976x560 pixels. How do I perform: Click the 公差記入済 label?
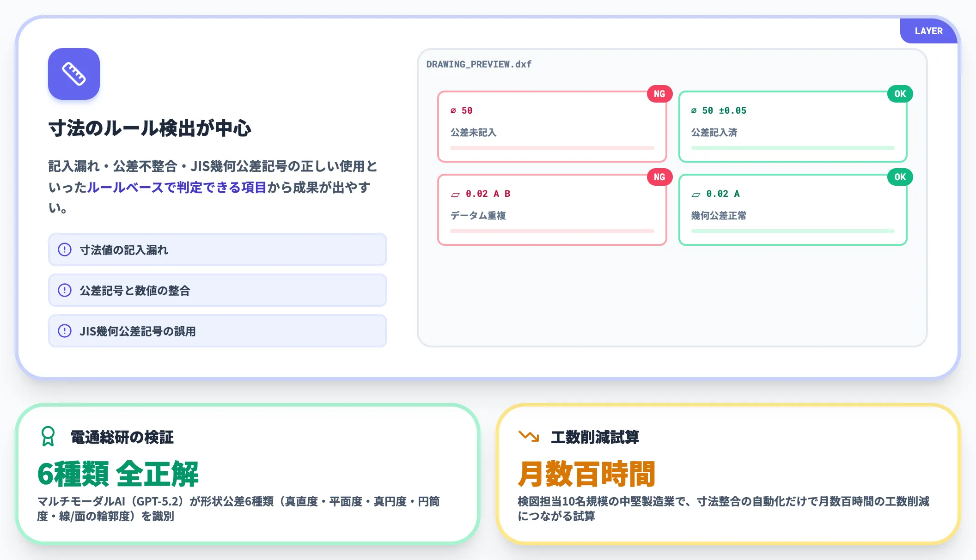(714, 133)
